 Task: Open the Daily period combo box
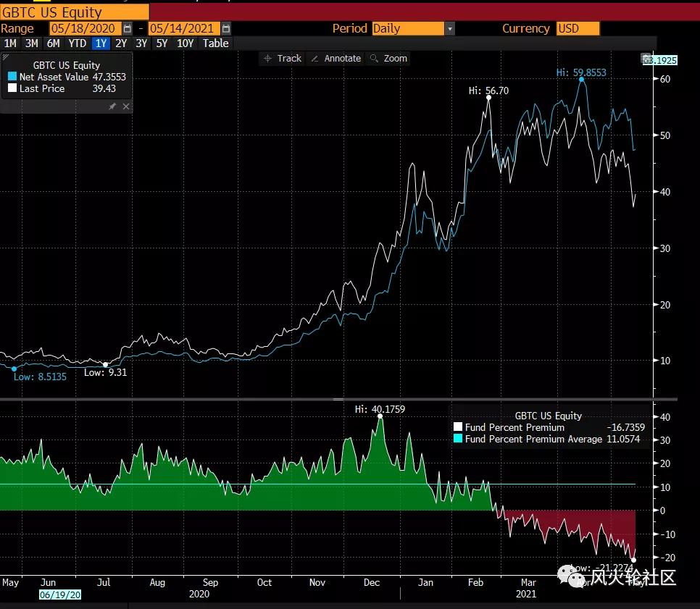407,28
